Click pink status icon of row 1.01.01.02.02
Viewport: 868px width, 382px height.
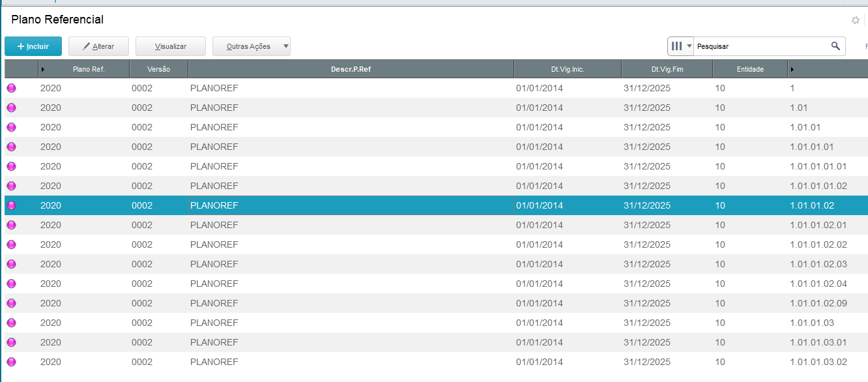11,244
